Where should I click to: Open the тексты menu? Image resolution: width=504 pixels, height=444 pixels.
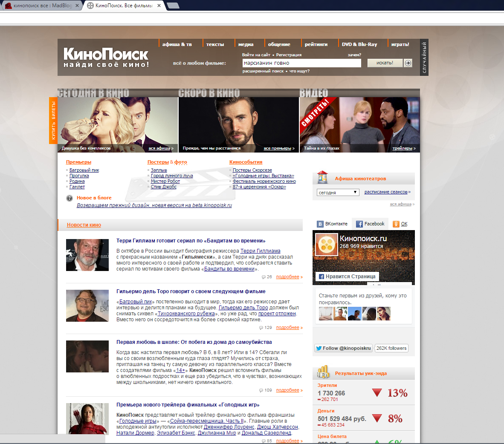coord(215,44)
